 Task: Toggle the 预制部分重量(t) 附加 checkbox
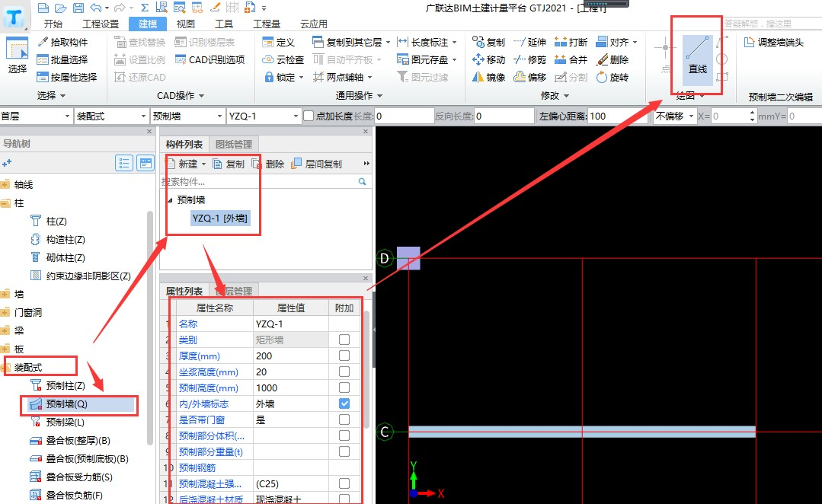point(344,451)
